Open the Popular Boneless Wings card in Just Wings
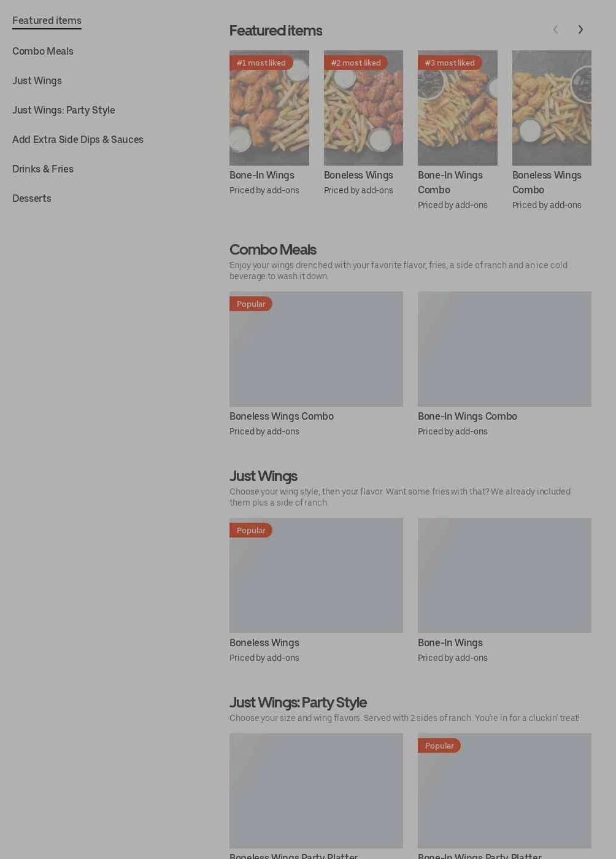This screenshot has width=616, height=859. (316, 575)
